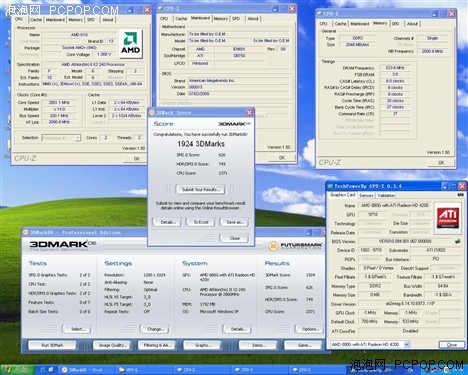
Task: Click the CPU-Z Specification field for the Athlon II X2 240
Action: pos(93,64)
